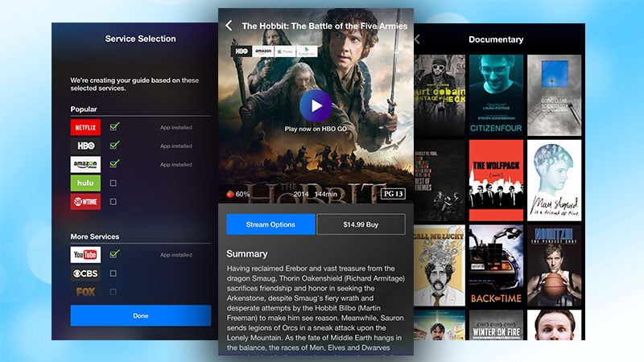Click App installed text beside Netflix
This screenshot has height=362, width=644.
point(175,127)
